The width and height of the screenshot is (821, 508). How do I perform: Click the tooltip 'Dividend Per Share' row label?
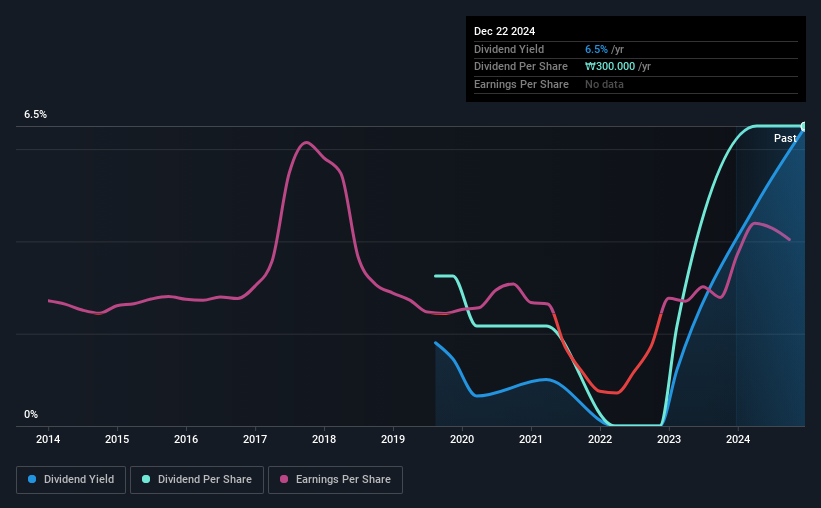click(x=521, y=67)
